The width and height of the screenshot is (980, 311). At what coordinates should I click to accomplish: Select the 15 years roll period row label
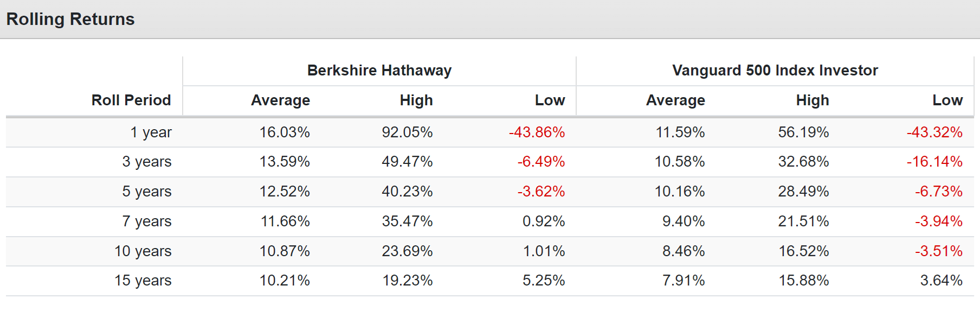point(143,281)
